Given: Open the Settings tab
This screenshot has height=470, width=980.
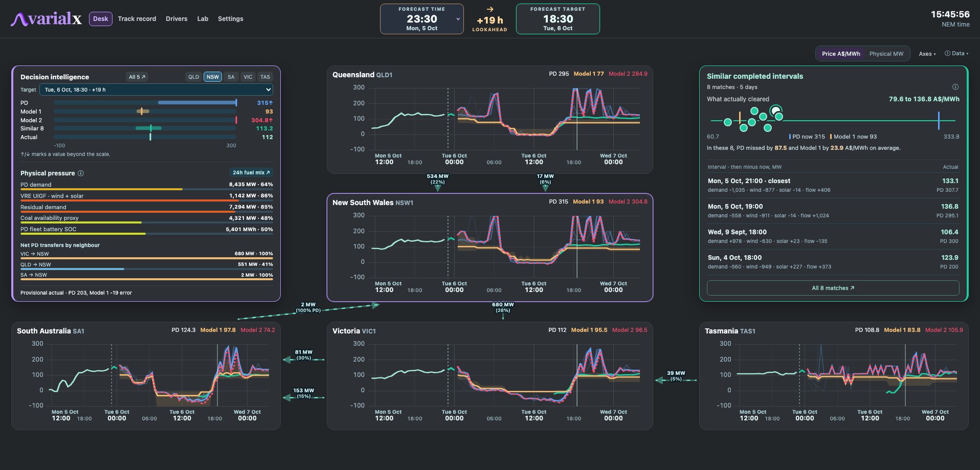Looking at the screenshot, I should click(231, 19).
